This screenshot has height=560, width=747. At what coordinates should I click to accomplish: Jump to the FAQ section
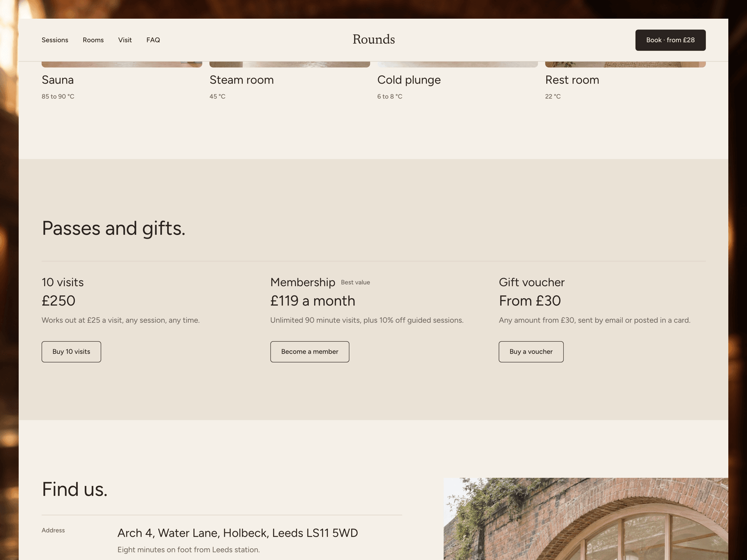(153, 40)
